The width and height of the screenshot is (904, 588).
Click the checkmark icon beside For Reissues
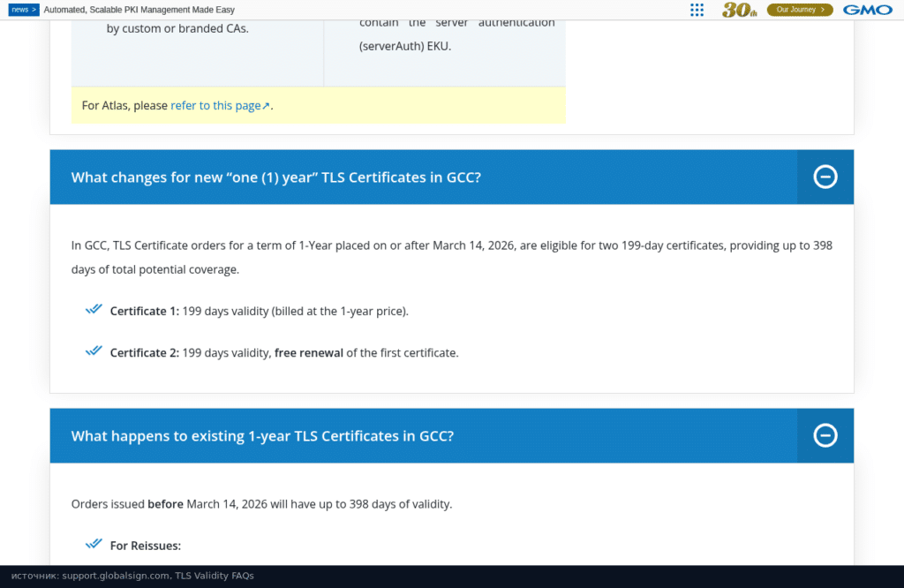coord(94,544)
